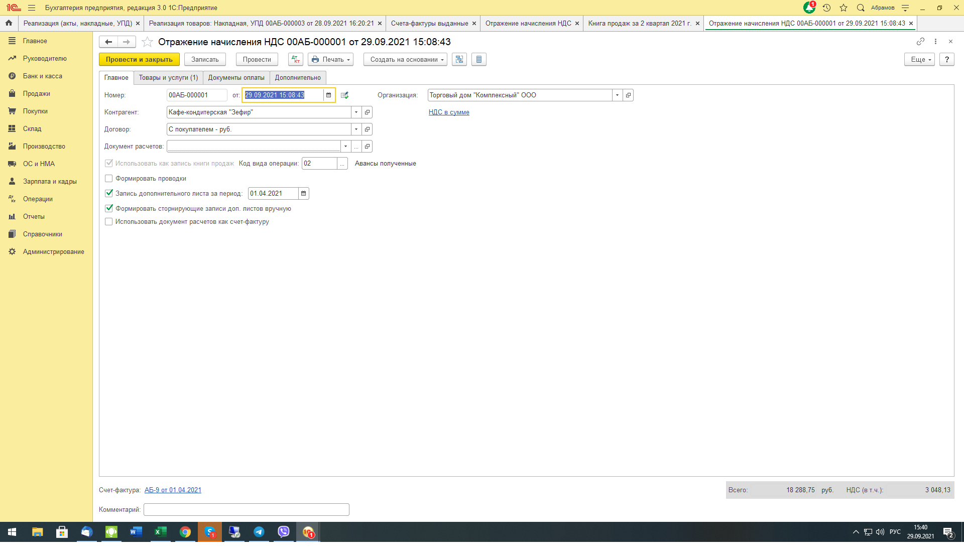Viewport: 964px width, 560px height.
Task: Toggle Использовать как запись книги продаж
Action: 109,163
